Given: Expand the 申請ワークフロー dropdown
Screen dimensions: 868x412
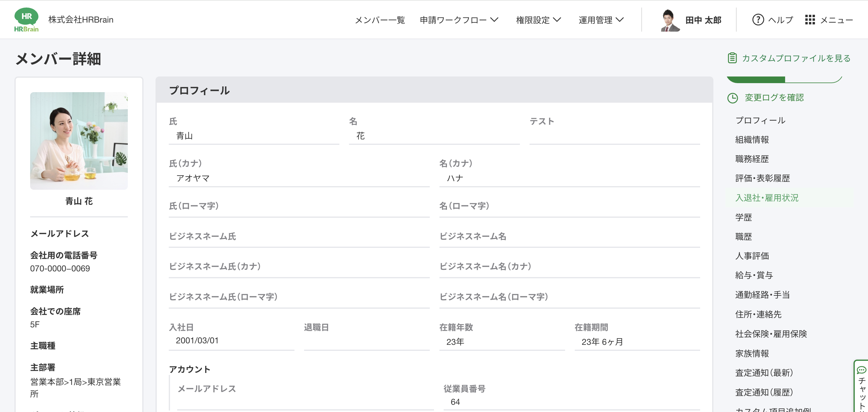Looking at the screenshot, I should tap(459, 20).
